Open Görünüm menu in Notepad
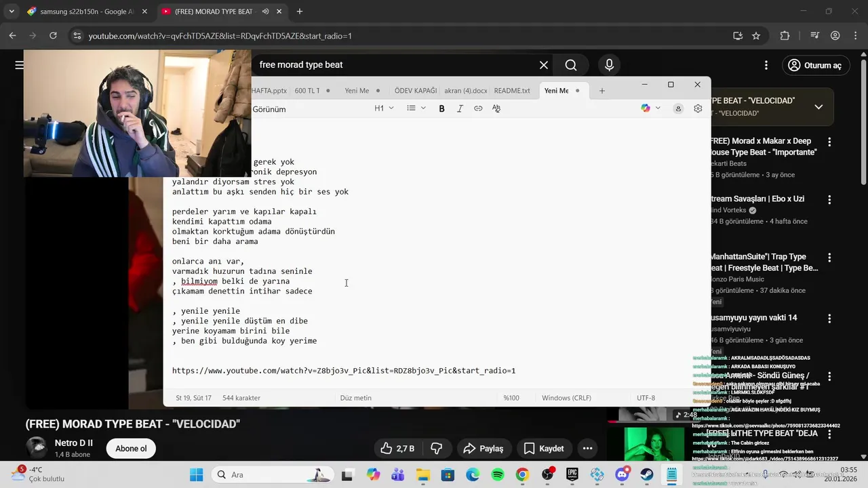The height and width of the screenshot is (488, 868). pos(269,109)
